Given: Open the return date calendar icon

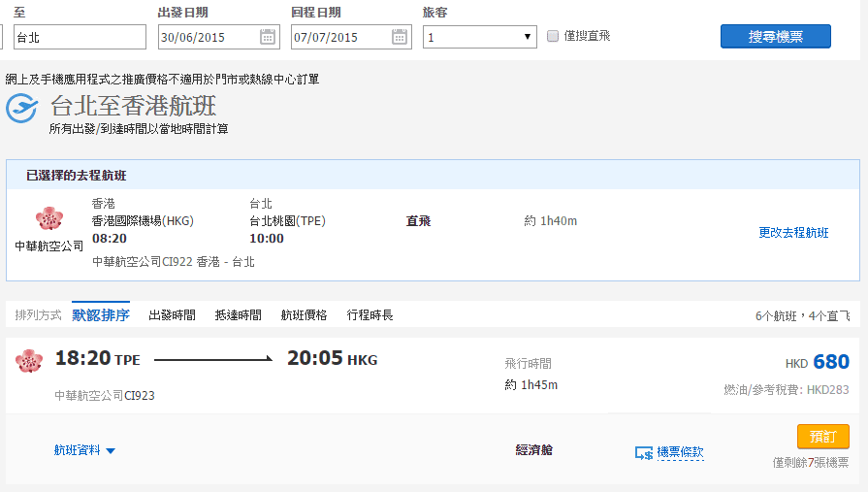Looking at the screenshot, I should click(x=400, y=37).
